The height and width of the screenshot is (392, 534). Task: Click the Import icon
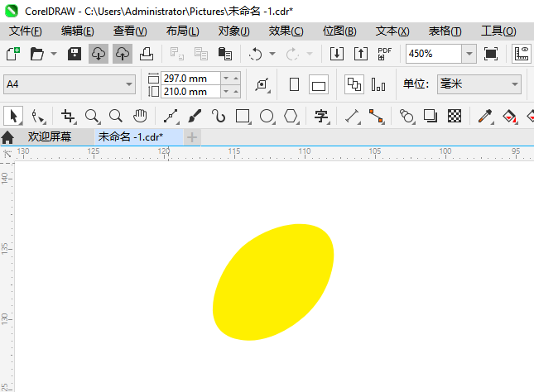tap(337, 54)
